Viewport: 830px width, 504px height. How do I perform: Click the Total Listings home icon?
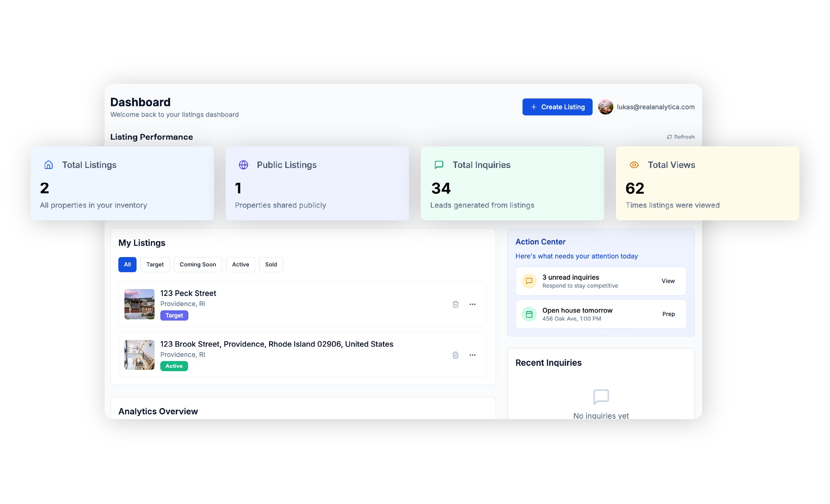pyautogui.click(x=48, y=165)
